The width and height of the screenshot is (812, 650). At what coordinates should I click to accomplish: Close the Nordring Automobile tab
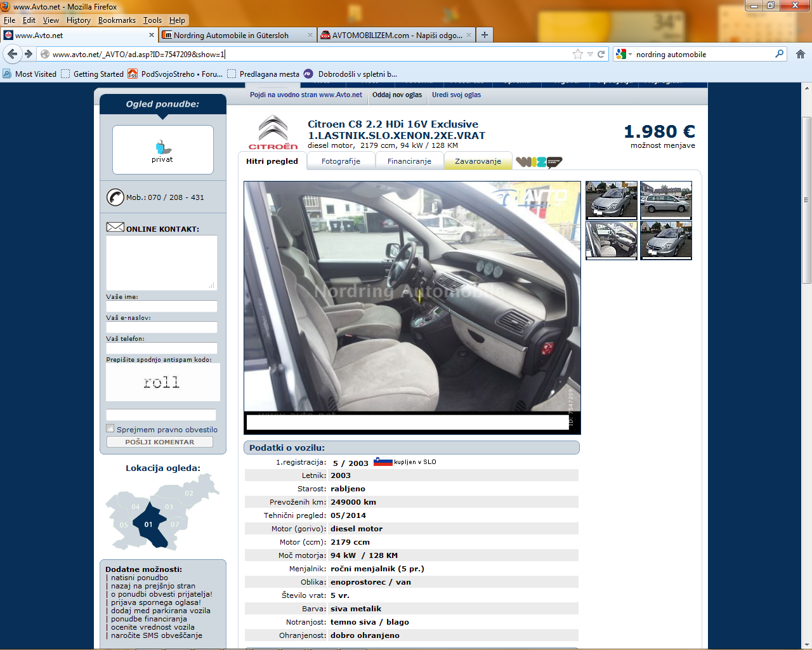pos(310,35)
